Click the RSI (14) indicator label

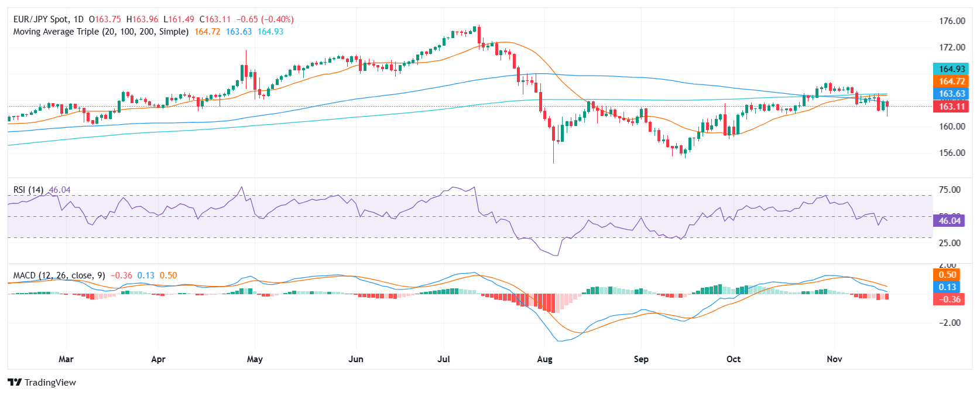(28, 190)
